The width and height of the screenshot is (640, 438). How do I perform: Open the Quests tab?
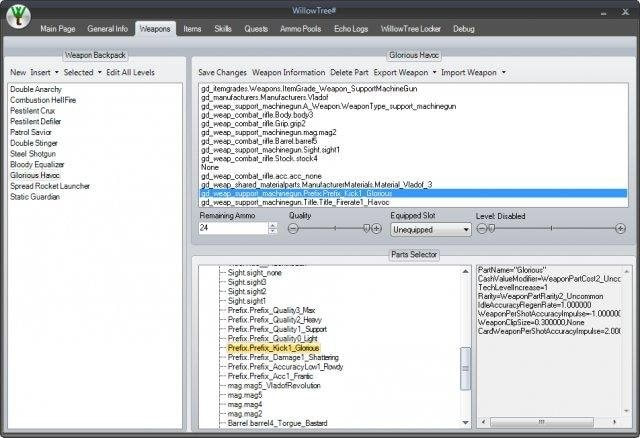click(x=256, y=29)
